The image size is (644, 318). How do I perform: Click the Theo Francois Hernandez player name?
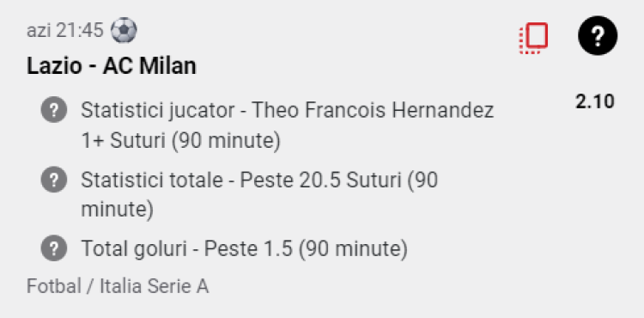(373, 110)
